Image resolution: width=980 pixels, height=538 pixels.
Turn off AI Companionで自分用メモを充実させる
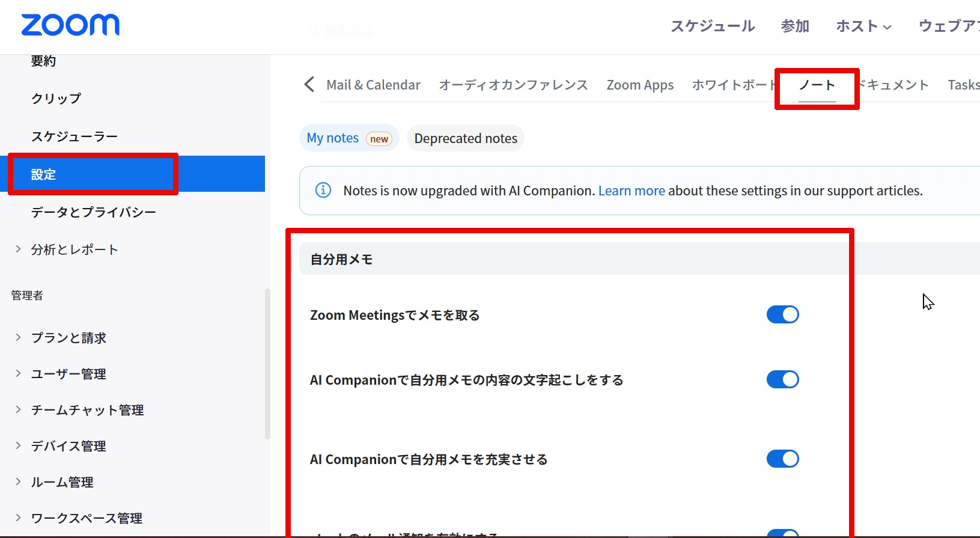pyautogui.click(x=782, y=459)
